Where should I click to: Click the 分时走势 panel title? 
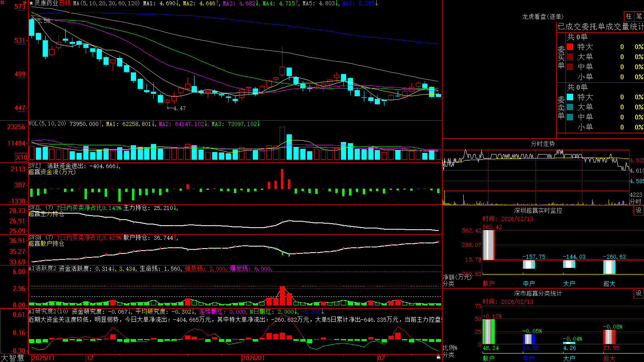(x=543, y=144)
